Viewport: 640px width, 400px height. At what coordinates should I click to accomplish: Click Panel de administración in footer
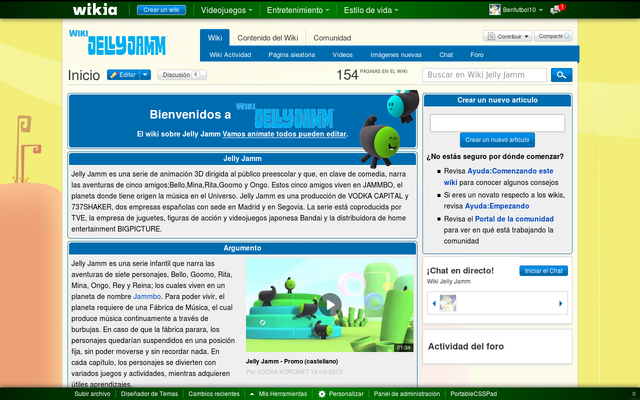click(x=407, y=394)
